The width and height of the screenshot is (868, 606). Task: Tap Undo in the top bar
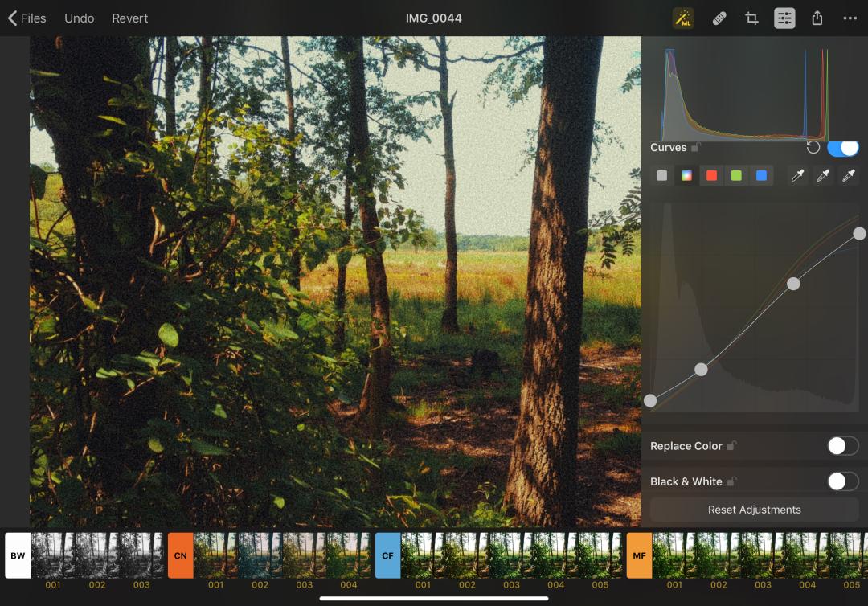[x=79, y=18]
